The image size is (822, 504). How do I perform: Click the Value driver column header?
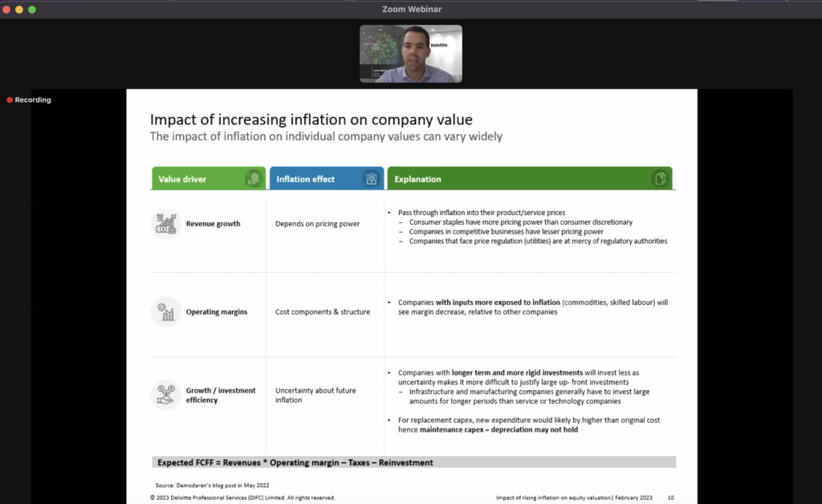tap(209, 179)
